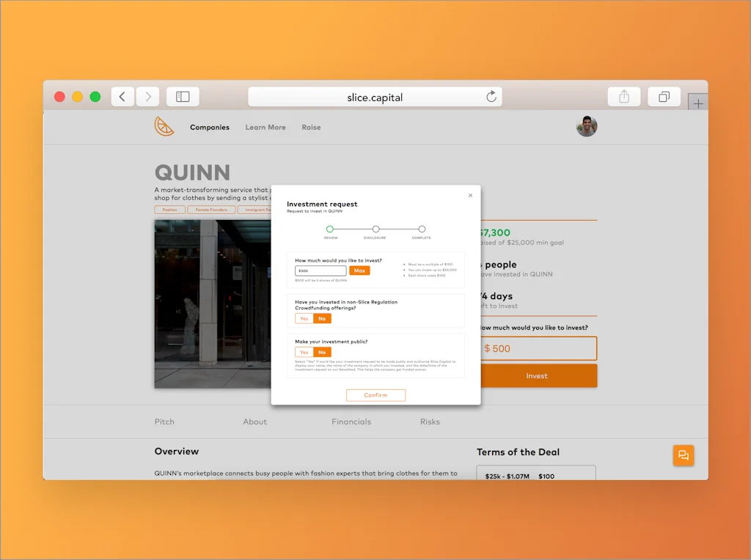Select No on the investment public toggle
This screenshot has width=751, height=560.
pos(323,352)
